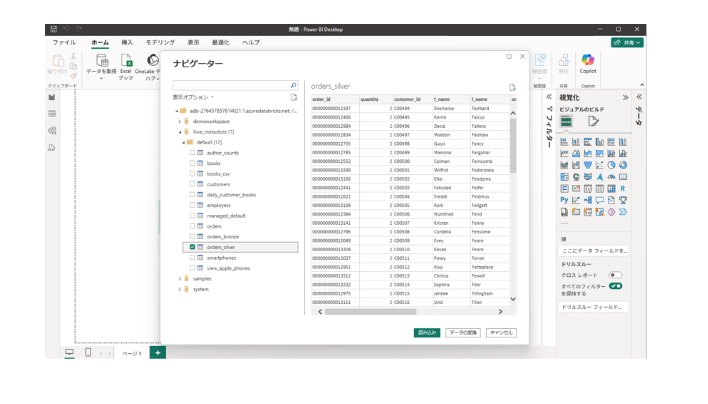Toggle keep all filters switch
The height and width of the screenshot is (404, 708).
(x=615, y=286)
